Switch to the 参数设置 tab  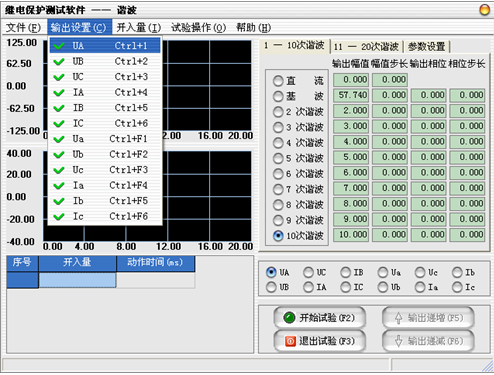pos(427,47)
